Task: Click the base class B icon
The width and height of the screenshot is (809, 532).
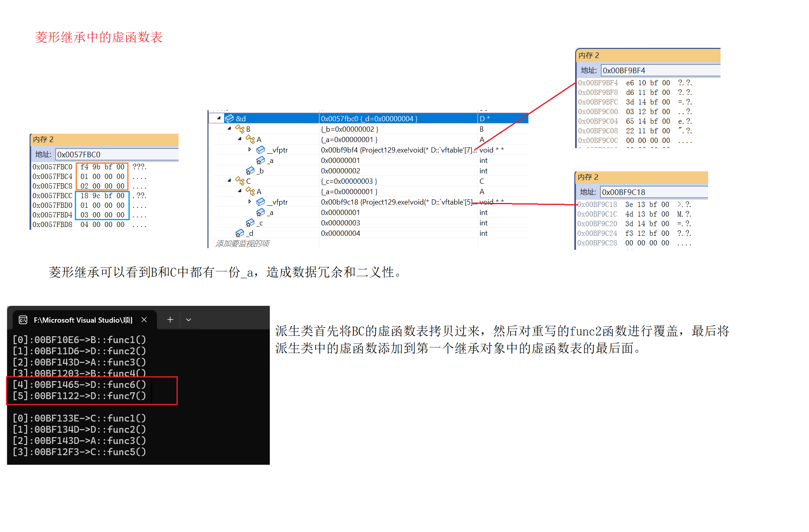Action: point(240,129)
